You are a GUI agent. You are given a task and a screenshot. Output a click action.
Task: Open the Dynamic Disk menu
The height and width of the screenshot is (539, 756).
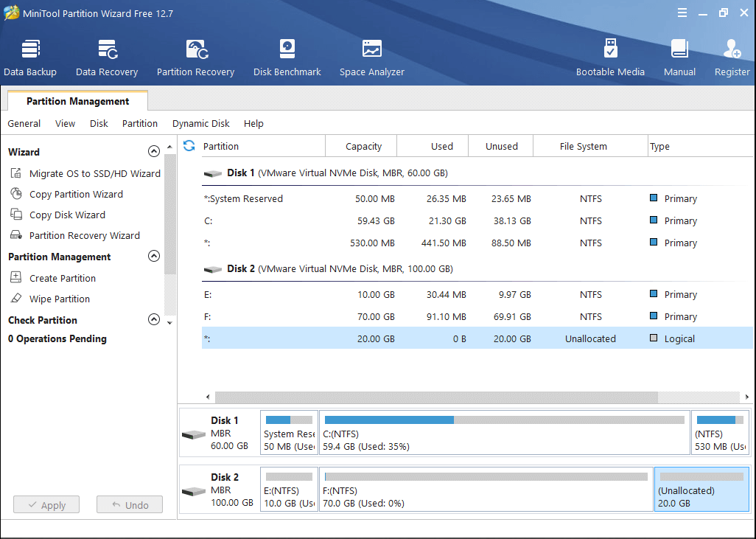pyautogui.click(x=201, y=124)
